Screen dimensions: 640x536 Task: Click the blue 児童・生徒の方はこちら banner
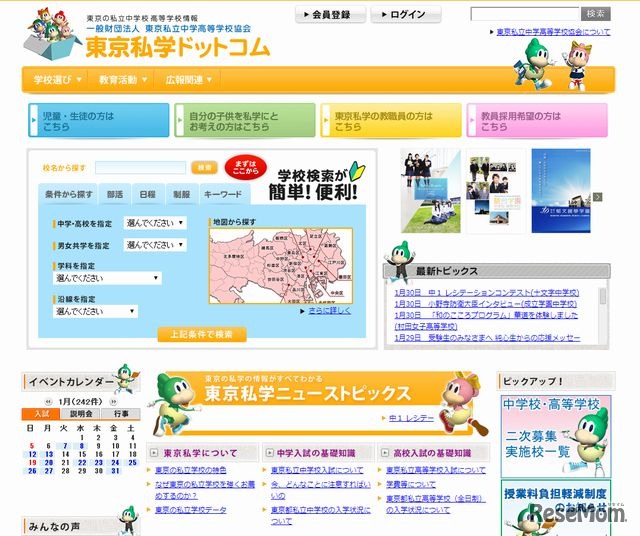pyautogui.click(x=99, y=120)
